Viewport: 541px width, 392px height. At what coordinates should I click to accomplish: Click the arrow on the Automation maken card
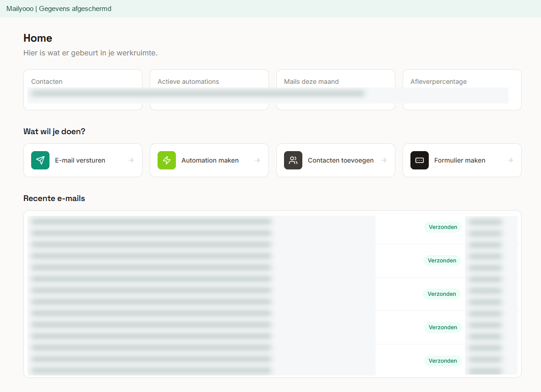click(x=257, y=160)
